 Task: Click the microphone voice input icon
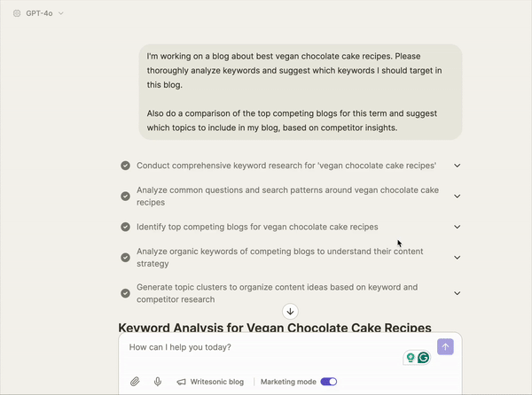point(158,382)
